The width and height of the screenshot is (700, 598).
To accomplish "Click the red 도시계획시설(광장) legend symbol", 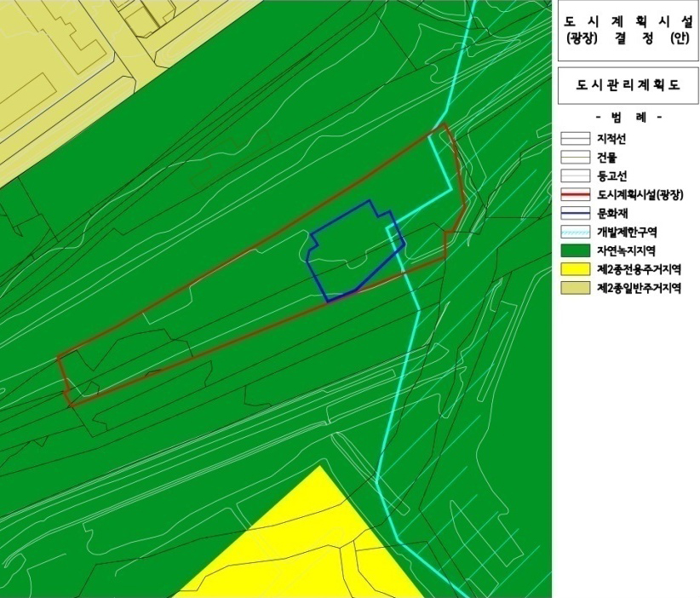I will [578, 194].
